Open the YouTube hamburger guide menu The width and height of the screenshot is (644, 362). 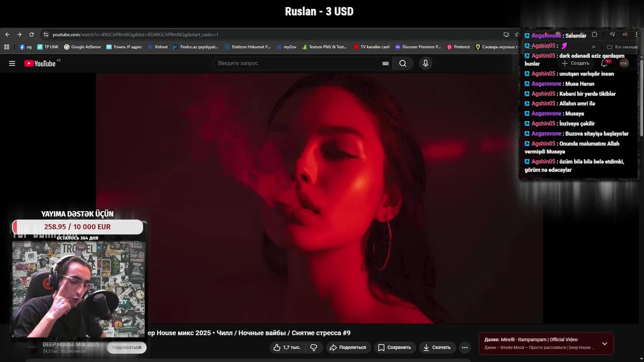pos(12,63)
